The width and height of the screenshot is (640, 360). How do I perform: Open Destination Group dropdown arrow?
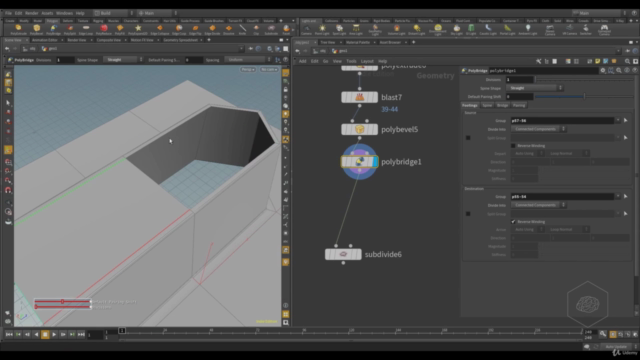618,196
